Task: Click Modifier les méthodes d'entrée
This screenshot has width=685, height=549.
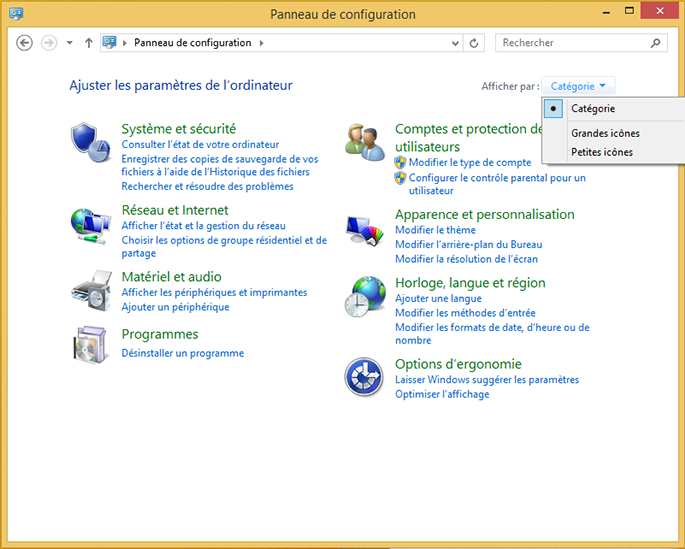Action: click(465, 313)
